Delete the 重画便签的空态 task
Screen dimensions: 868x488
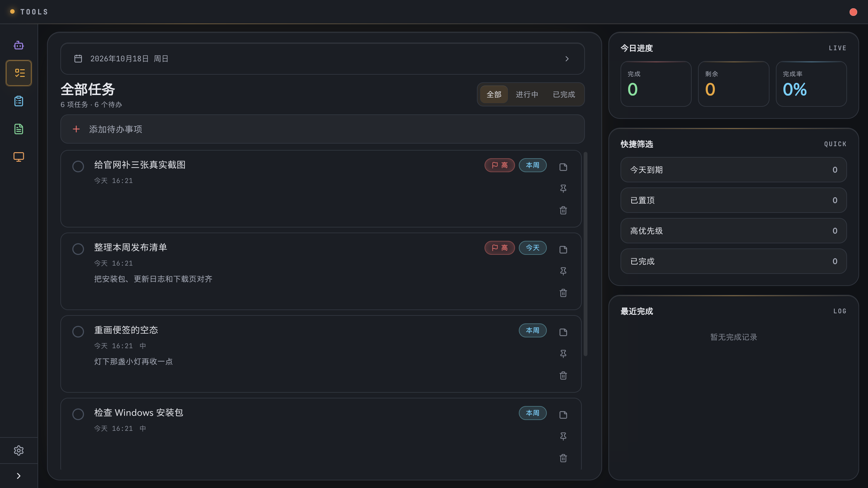[x=563, y=376]
